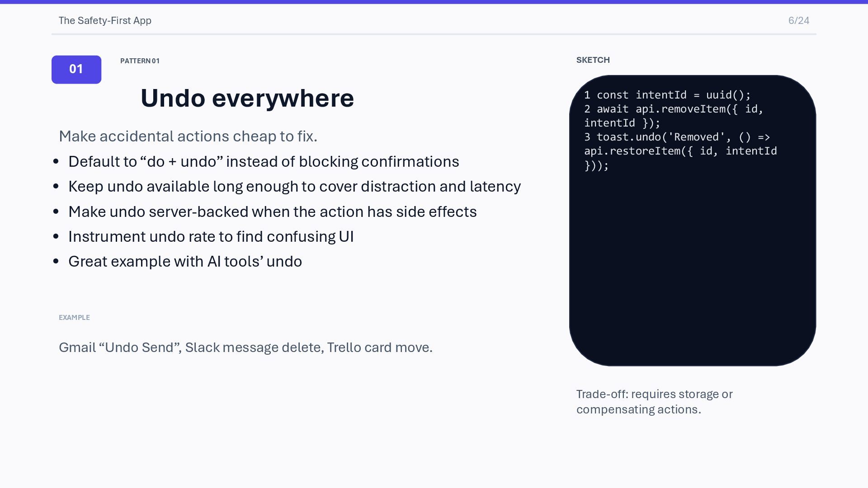
Task: Click the "The Safety-First App" header title
Action: (x=105, y=21)
